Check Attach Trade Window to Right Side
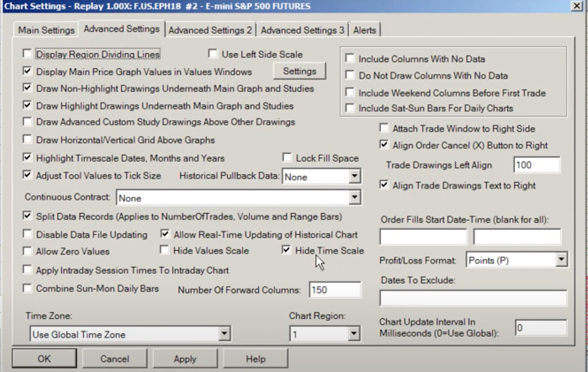This screenshot has height=372, width=588. tap(384, 128)
